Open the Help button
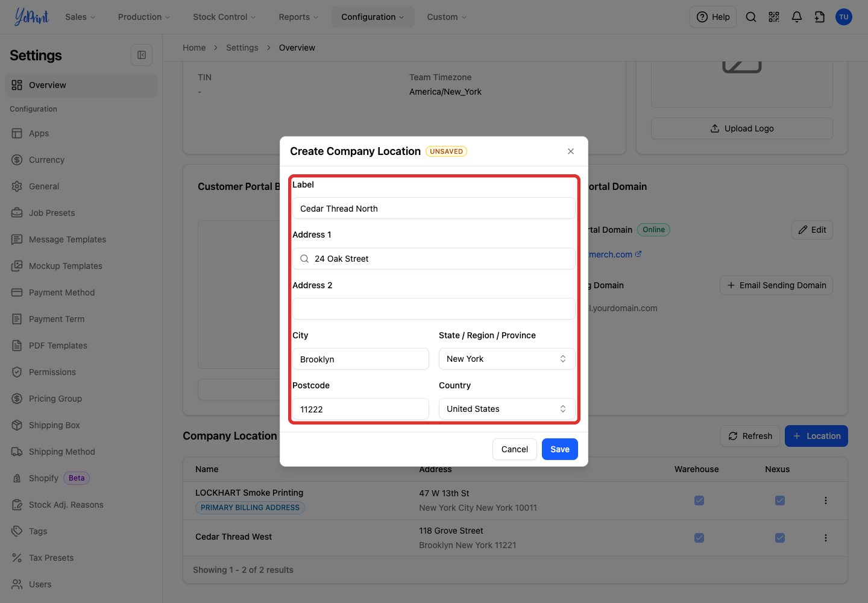The width and height of the screenshot is (868, 603). pos(713,17)
